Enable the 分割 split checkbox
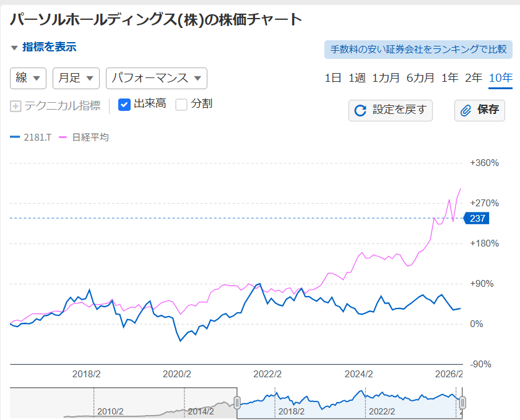This screenshot has width=520, height=420. click(x=181, y=105)
